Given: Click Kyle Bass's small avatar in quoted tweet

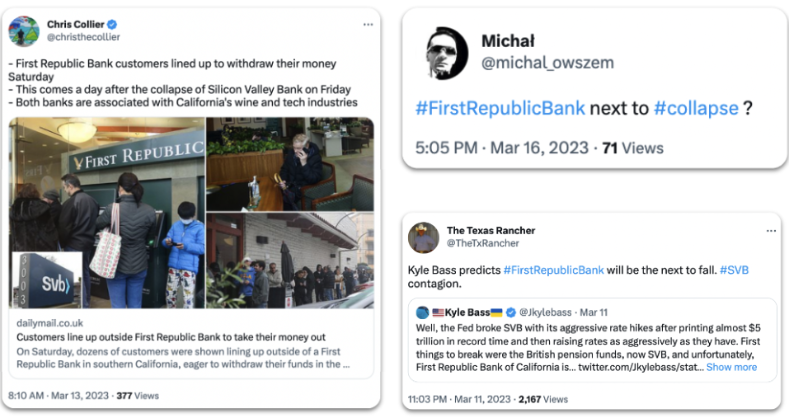Looking at the screenshot, I should point(424,312).
